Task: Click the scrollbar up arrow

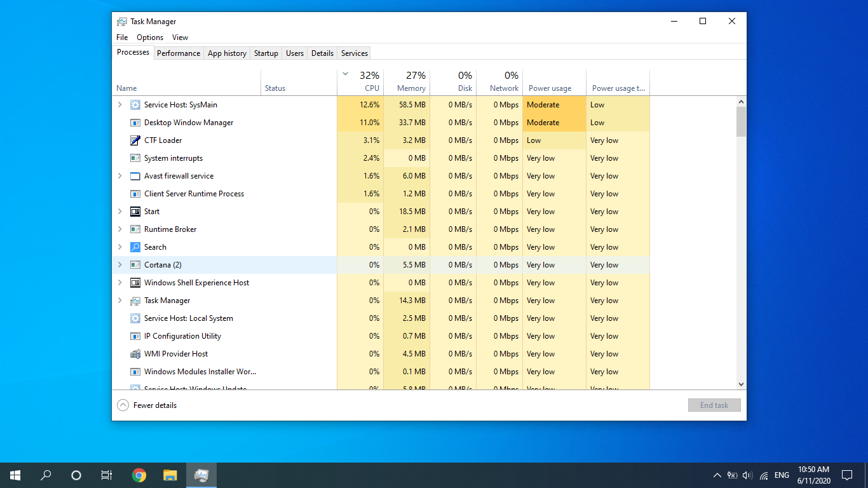Action: point(741,102)
